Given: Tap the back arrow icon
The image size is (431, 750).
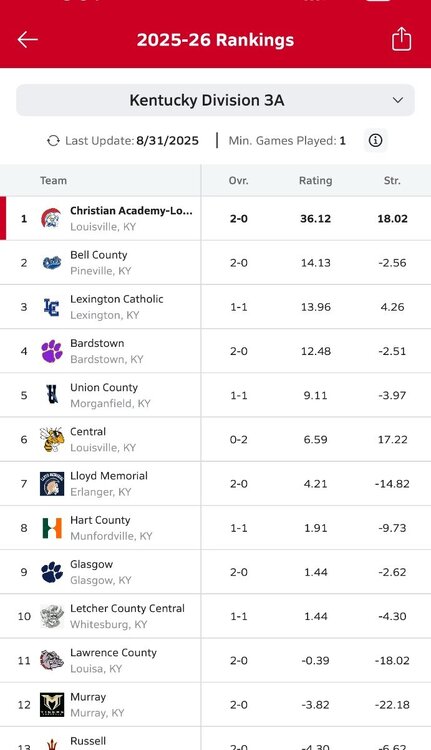Looking at the screenshot, I should (x=27, y=40).
